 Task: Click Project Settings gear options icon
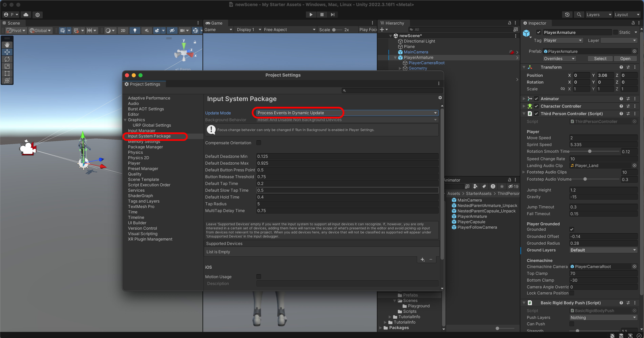440,98
